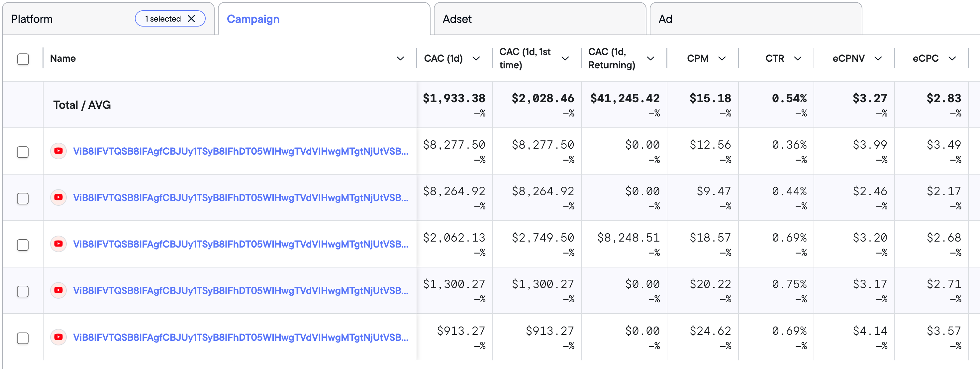Click the YouTube icon in the $8,277.50 campaign row
980x369 pixels.
58,151
